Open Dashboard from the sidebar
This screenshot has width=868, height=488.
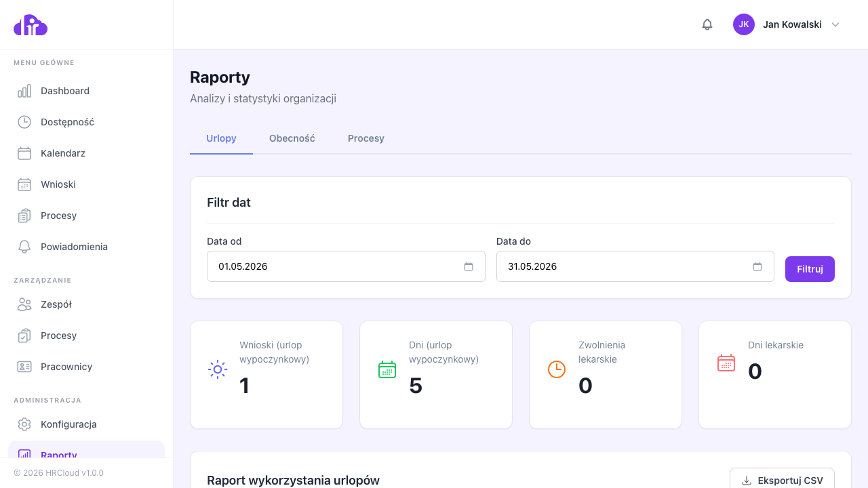(86, 91)
